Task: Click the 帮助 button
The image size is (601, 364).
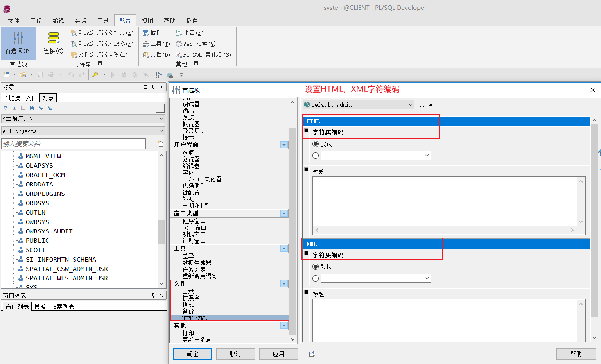Action: pyautogui.click(x=576, y=354)
